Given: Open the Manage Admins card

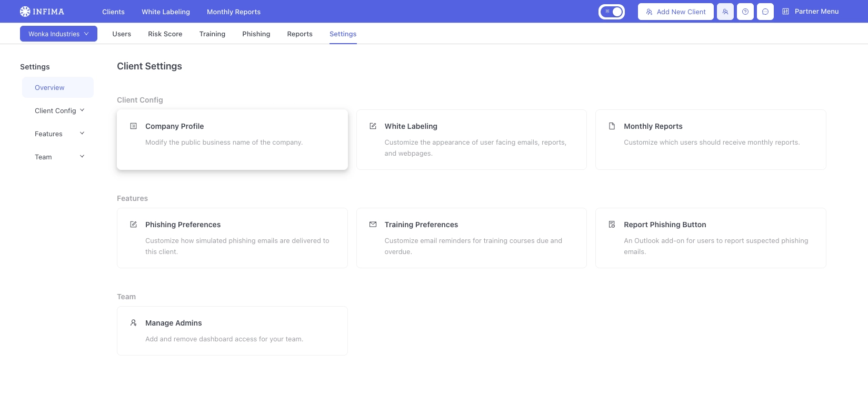Looking at the screenshot, I should click(x=232, y=330).
